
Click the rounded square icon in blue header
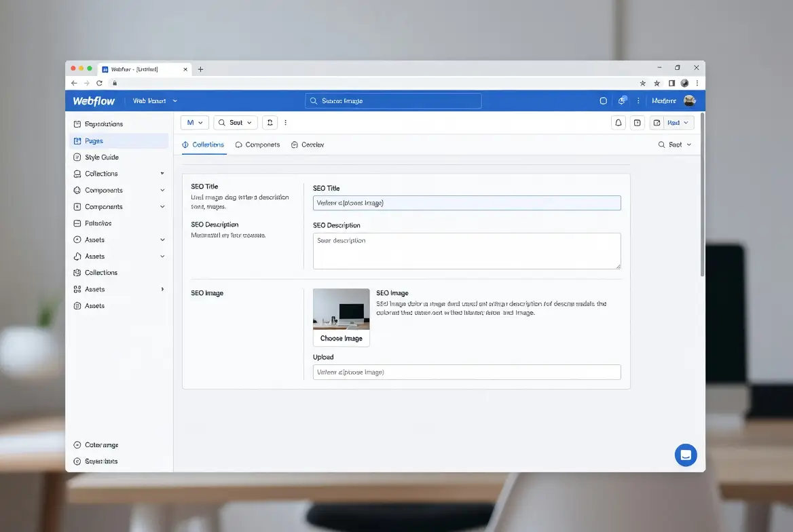pyautogui.click(x=603, y=100)
